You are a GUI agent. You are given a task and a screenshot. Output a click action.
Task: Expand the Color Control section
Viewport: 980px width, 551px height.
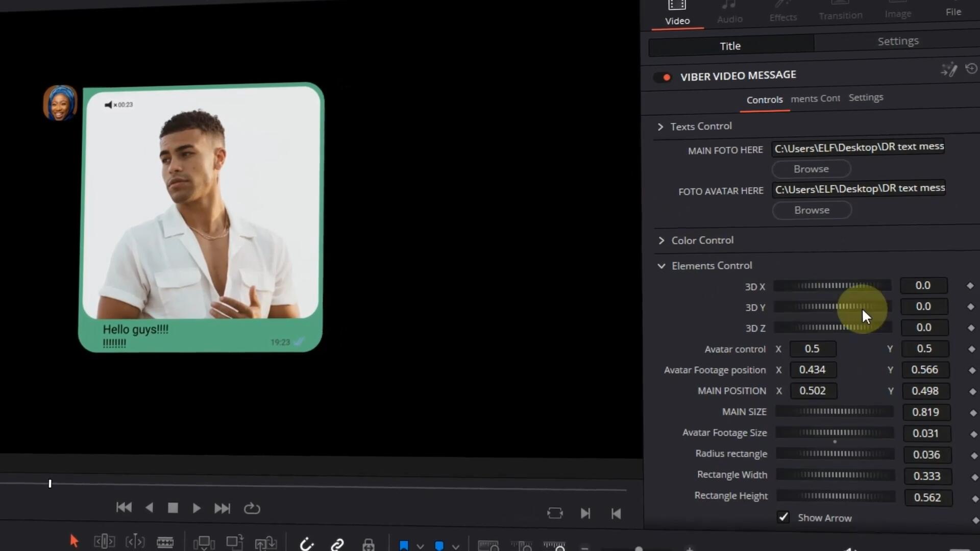(x=661, y=240)
